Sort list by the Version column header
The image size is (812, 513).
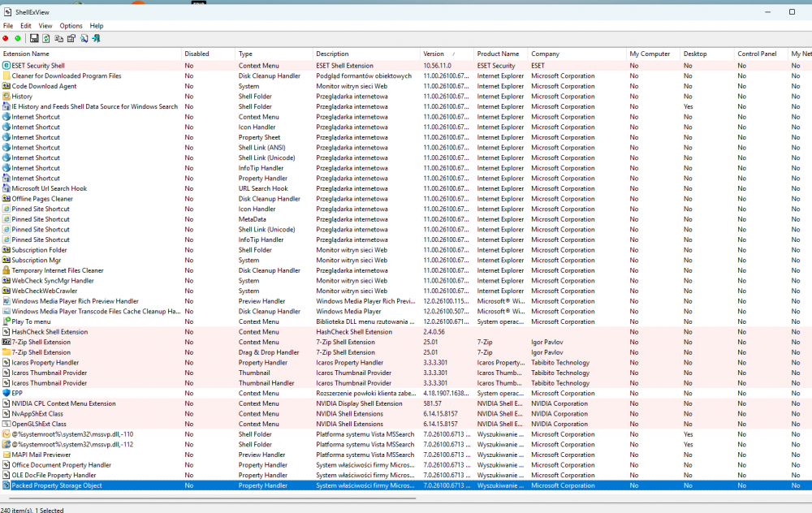434,54
